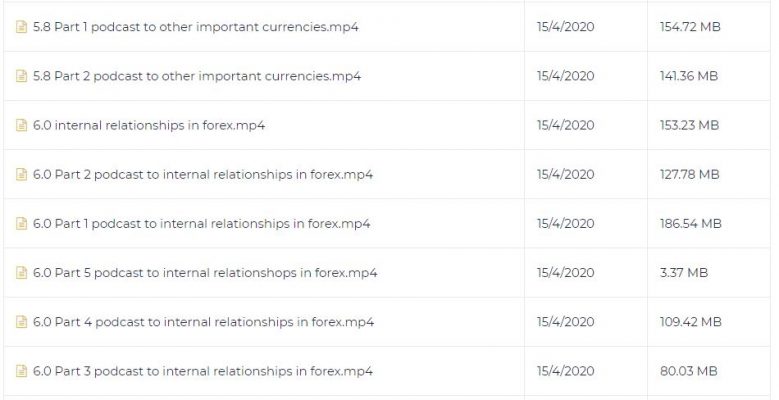
Task: Click file icon for 6.0 Part 3 podcast
Action: point(21,371)
